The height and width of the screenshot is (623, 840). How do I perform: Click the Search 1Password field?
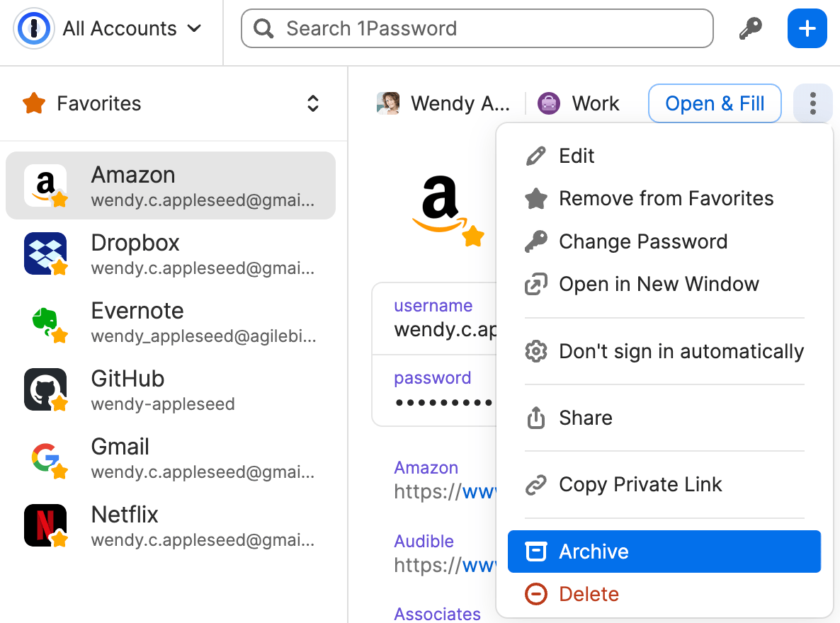coord(477,29)
